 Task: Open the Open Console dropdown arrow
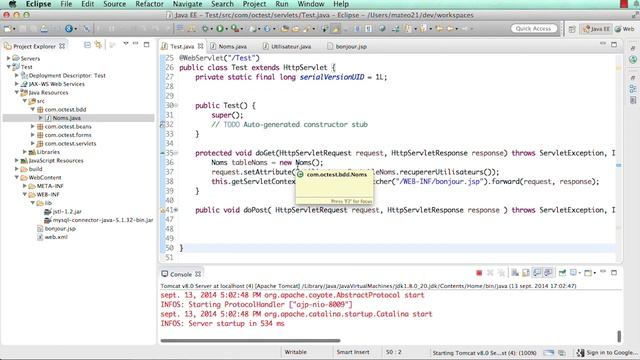[595, 273]
